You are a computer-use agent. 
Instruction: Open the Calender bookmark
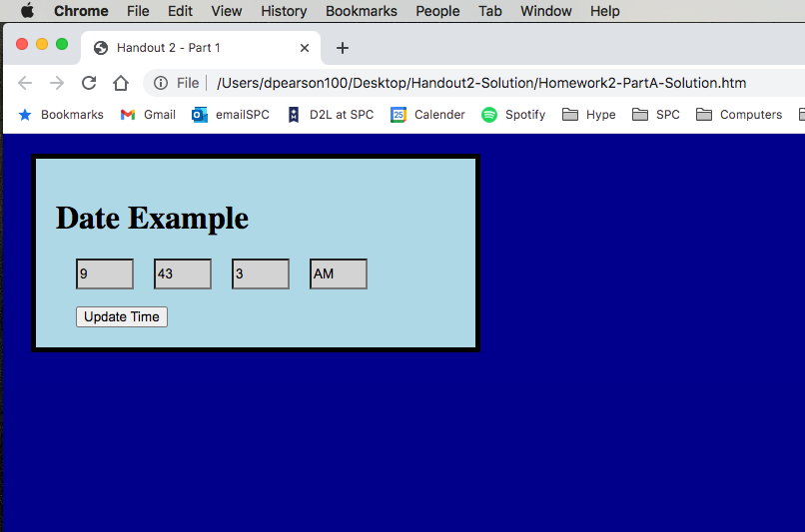(x=439, y=115)
